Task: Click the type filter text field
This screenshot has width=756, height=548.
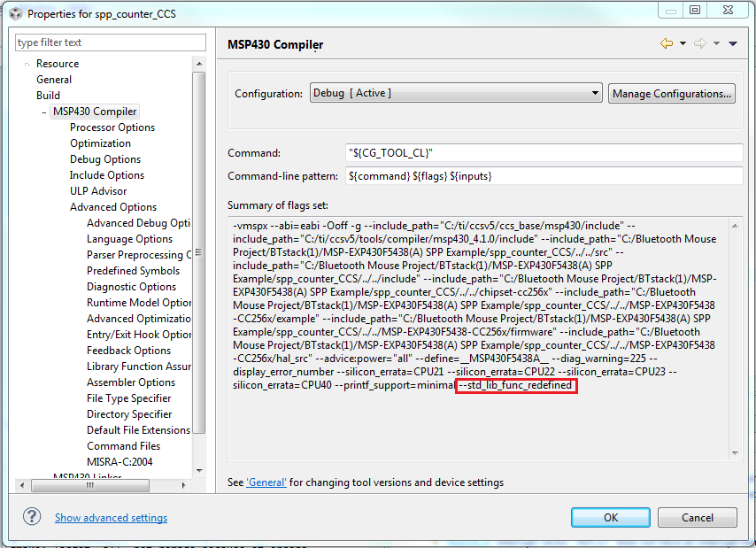Action: coord(110,42)
